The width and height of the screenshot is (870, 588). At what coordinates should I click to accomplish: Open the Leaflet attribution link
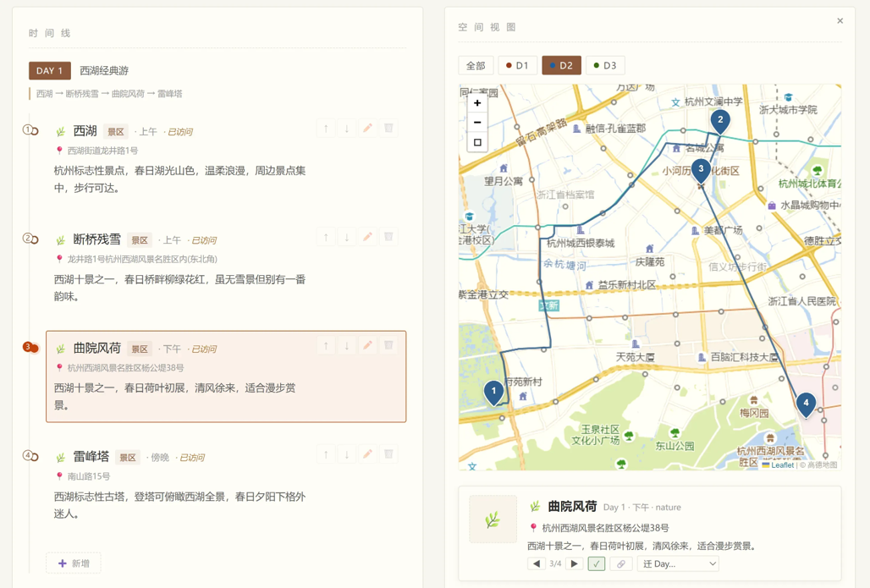pos(782,464)
